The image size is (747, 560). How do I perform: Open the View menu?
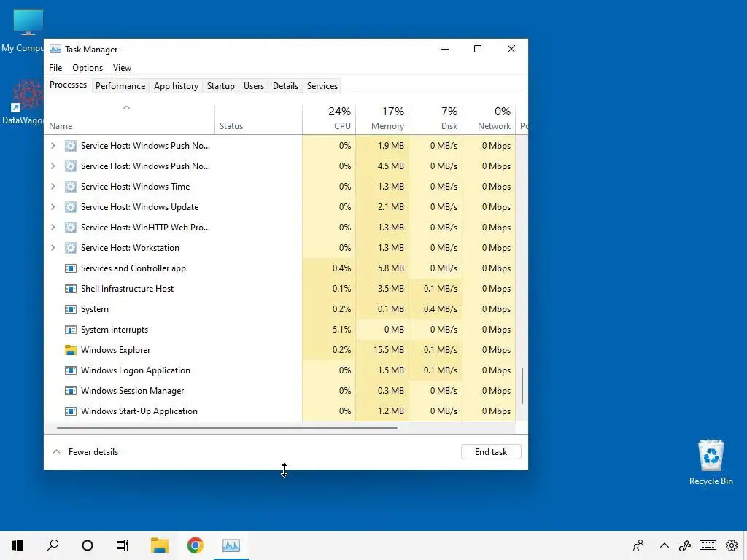[x=122, y=68]
